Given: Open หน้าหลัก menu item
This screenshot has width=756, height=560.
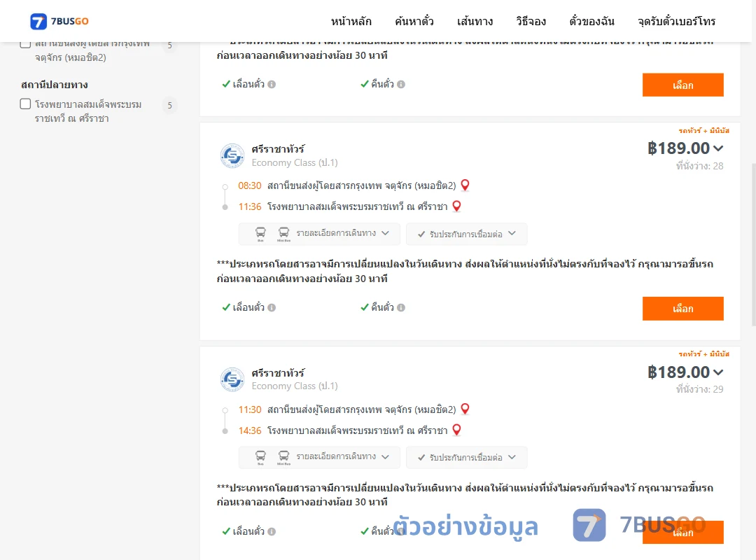Looking at the screenshot, I should 351,21.
